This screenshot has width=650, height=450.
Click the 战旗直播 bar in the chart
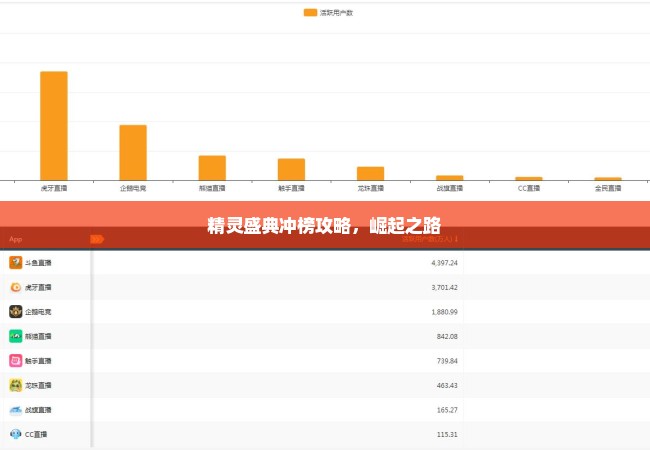(450, 178)
